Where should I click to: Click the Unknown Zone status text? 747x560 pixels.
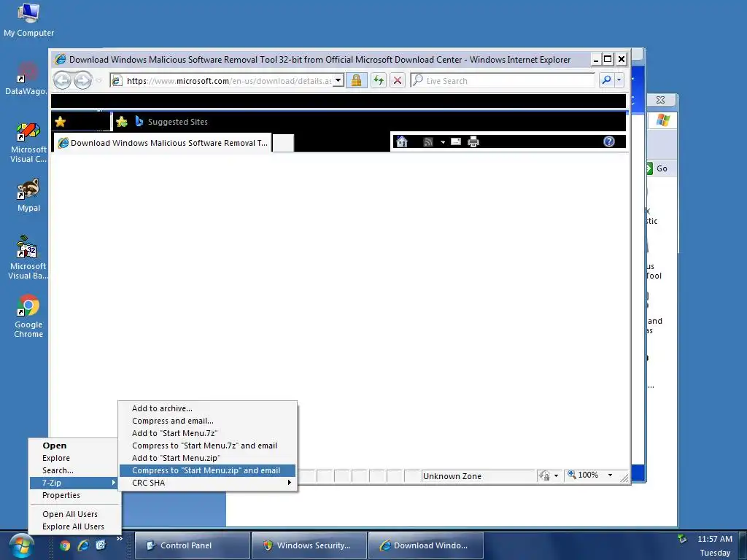[452, 476]
